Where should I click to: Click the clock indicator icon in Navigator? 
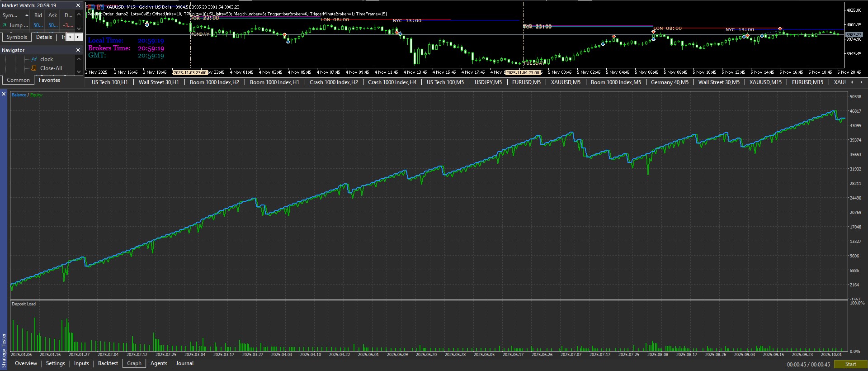[x=34, y=59]
